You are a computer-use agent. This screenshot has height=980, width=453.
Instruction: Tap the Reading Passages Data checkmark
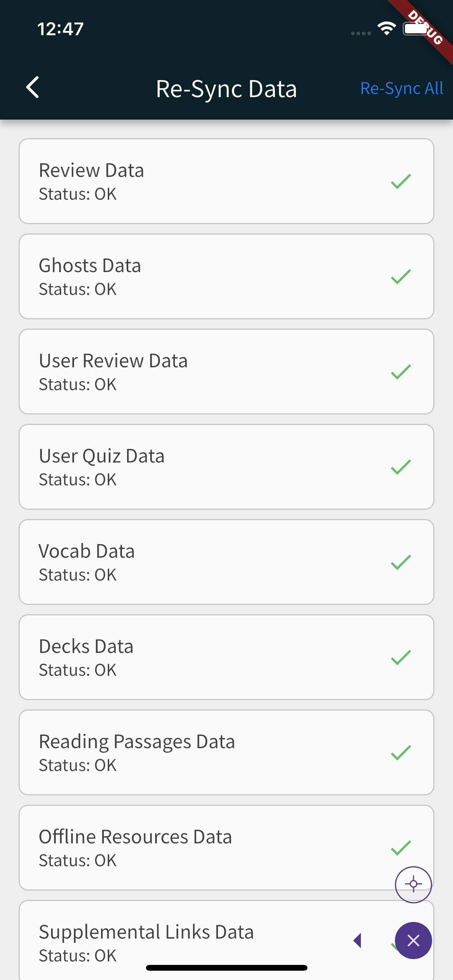401,752
